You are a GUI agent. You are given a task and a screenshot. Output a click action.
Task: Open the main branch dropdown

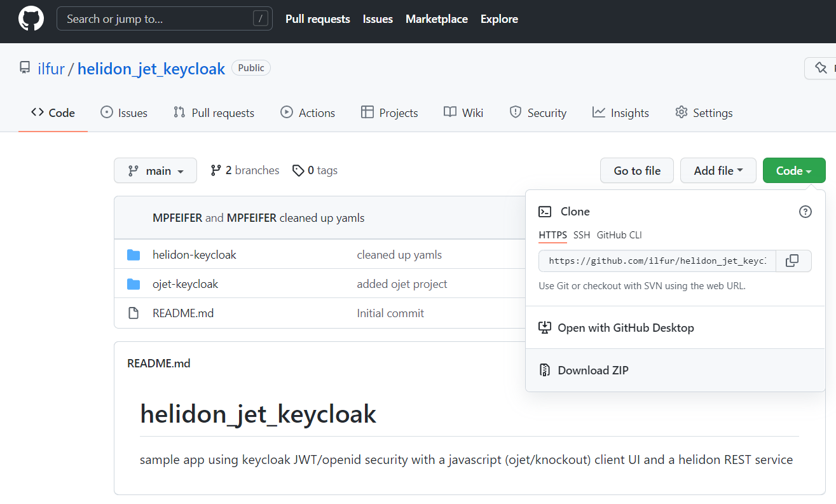(x=155, y=170)
